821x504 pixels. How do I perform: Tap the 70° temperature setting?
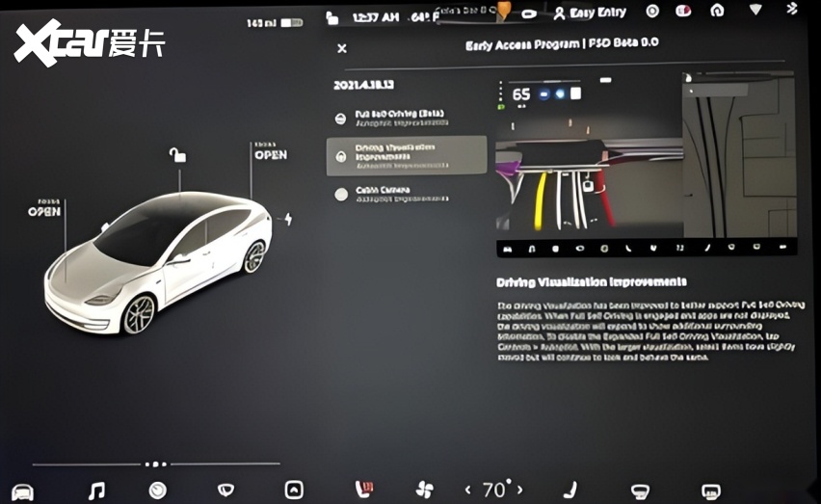pyautogui.click(x=494, y=490)
